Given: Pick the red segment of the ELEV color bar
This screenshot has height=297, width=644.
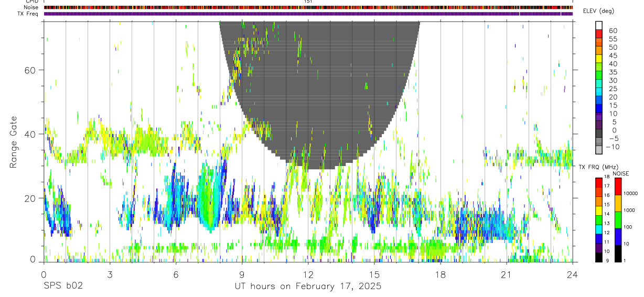Looking at the screenshot, I should (x=599, y=34).
